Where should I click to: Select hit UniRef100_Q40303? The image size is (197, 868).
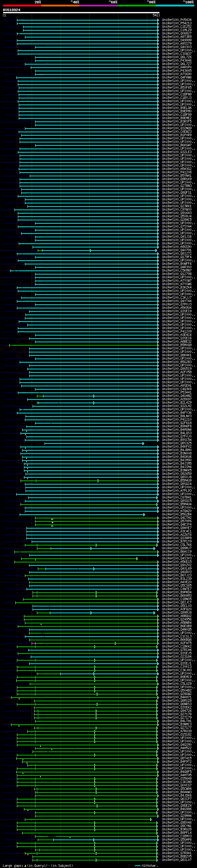point(177,47)
